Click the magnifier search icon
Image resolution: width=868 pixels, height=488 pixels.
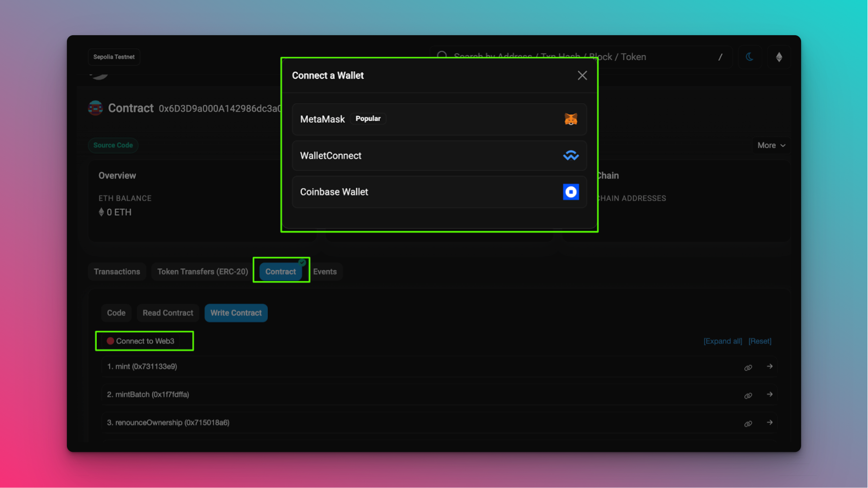(442, 56)
